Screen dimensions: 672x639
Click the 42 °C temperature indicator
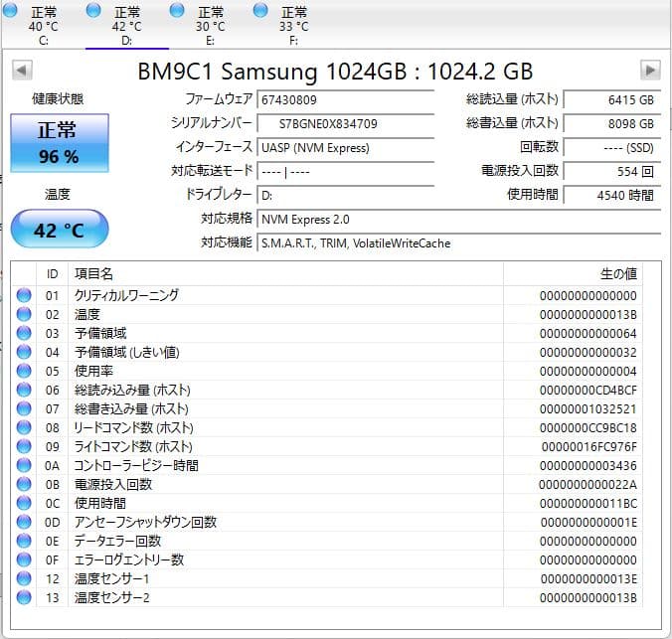point(60,229)
